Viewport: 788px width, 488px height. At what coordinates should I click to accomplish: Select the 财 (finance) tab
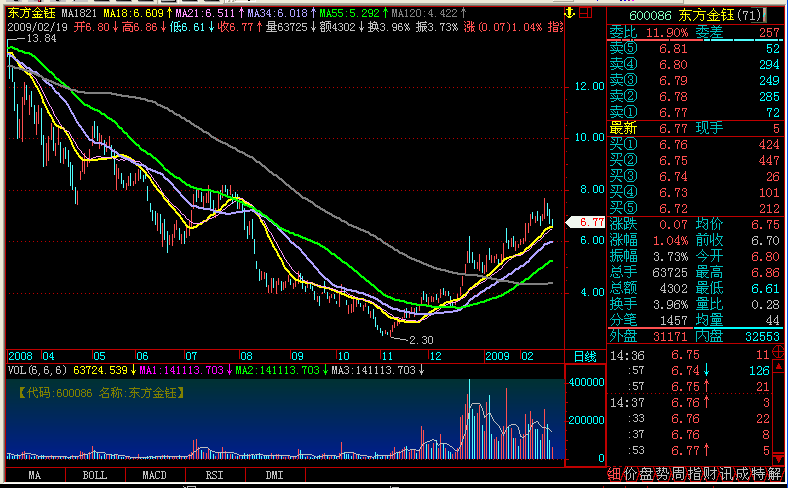711,474
